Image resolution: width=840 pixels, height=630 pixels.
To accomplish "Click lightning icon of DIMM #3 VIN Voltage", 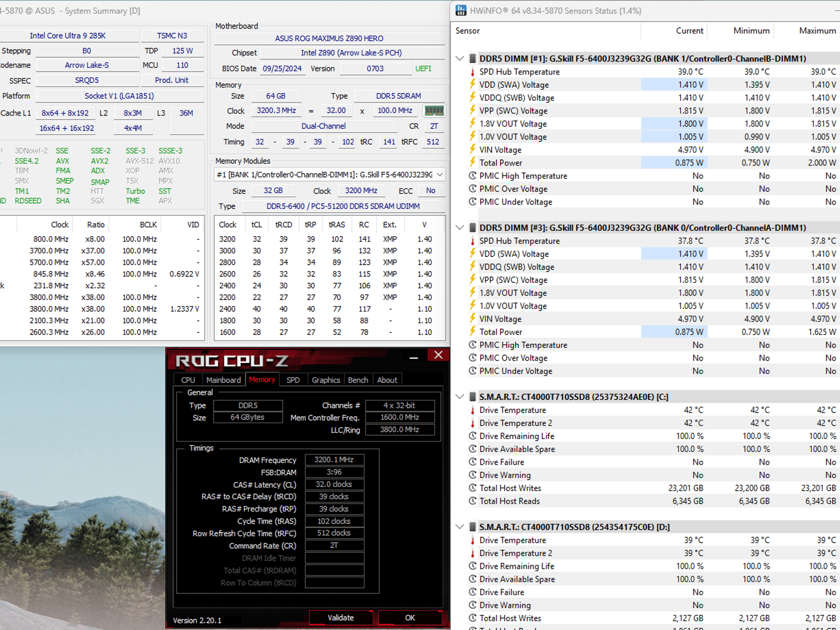I will click(472, 319).
